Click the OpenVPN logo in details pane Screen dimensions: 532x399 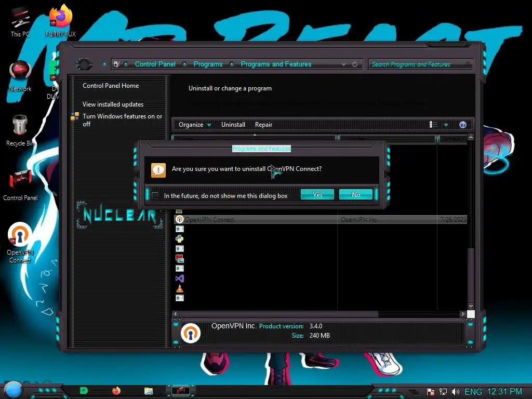[x=191, y=332]
